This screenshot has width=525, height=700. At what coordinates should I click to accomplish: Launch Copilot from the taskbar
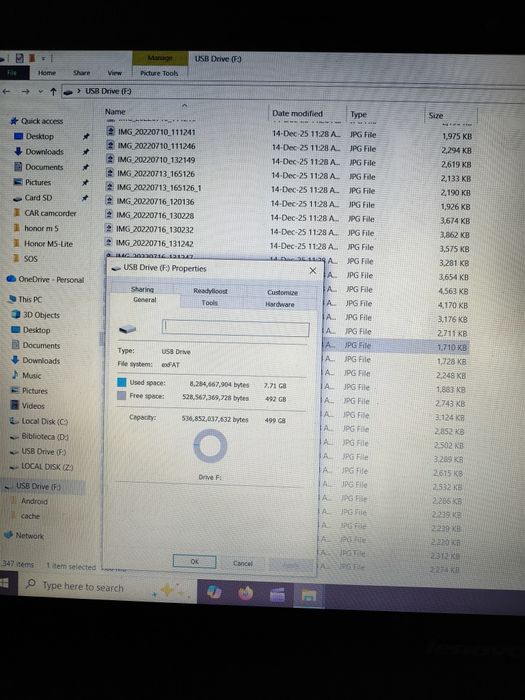click(x=214, y=592)
